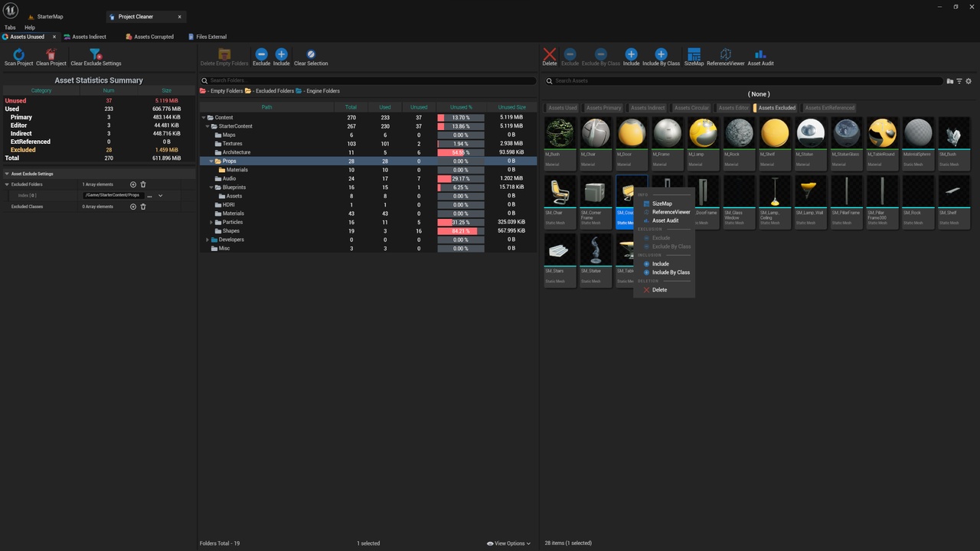
Task: Toggle the Assets Editor filter
Action: pyautogui.click(x=733, y=108)
